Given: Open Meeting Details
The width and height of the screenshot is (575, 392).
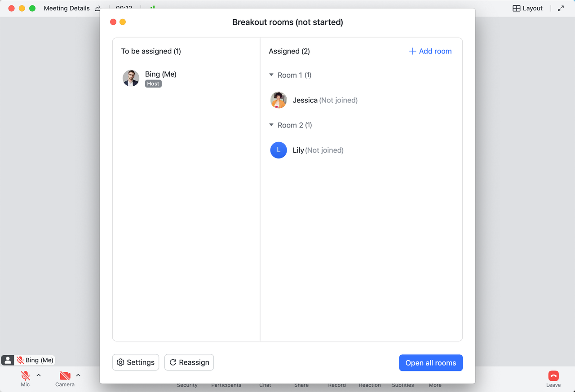Looking at the screenshot, I should coord(66,9).
